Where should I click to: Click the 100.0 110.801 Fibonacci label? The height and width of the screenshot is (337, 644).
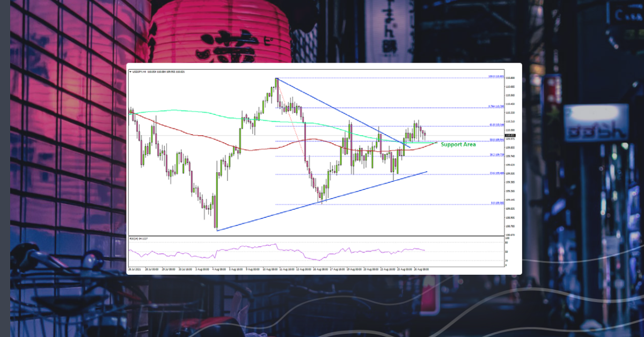click(x=496, y=76)
